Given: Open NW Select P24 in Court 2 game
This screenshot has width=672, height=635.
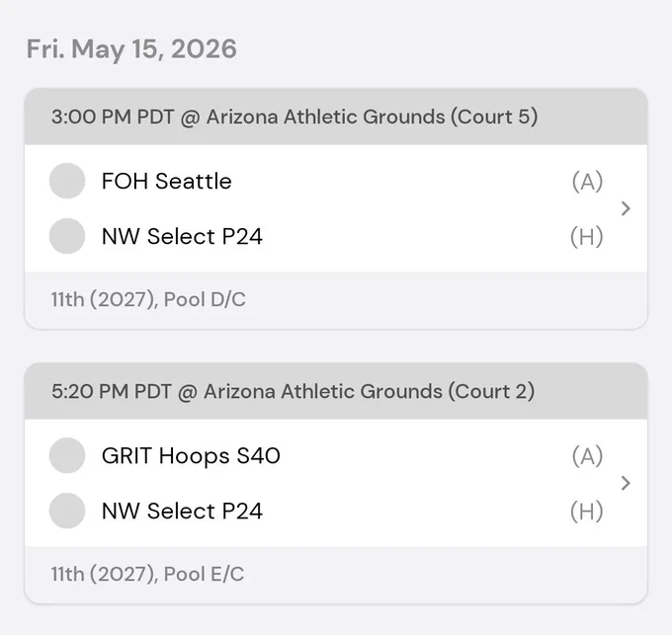Looking at the screenshot, I should [x=182, y=511].
